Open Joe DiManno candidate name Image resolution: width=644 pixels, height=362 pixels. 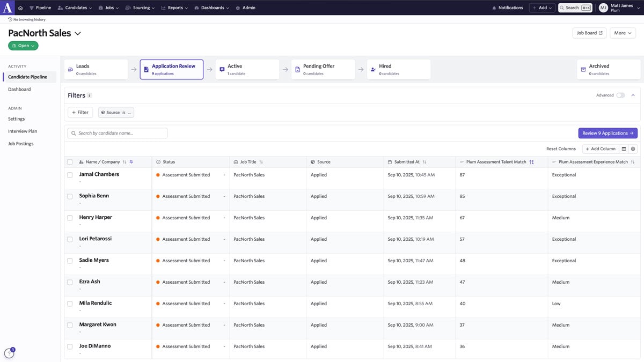95,346
